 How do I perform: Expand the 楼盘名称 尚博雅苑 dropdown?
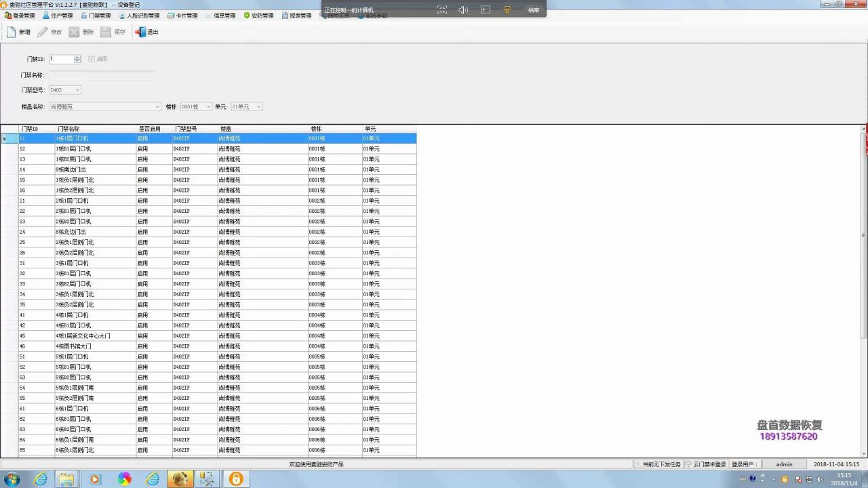click(x=158, y=106)
